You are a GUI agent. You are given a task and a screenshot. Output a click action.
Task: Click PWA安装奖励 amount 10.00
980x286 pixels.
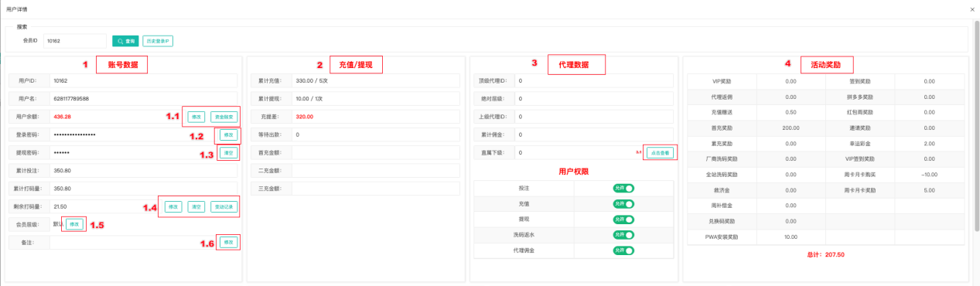coord(790,237)
